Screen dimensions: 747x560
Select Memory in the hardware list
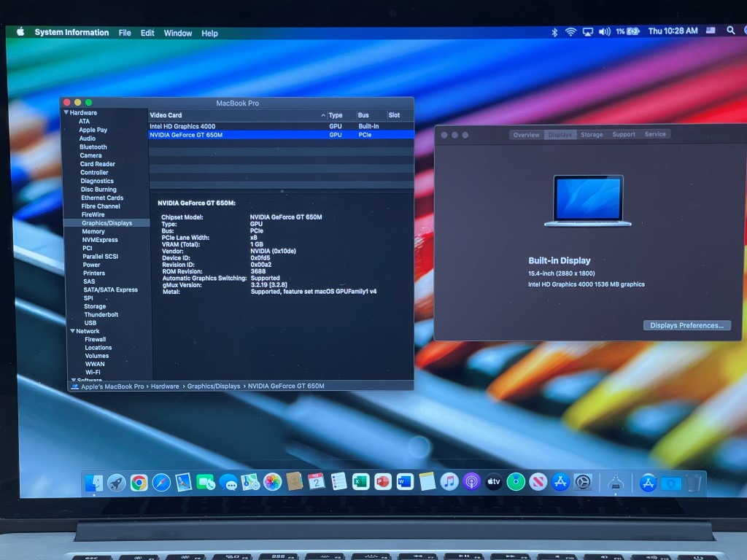pos(93,231)
